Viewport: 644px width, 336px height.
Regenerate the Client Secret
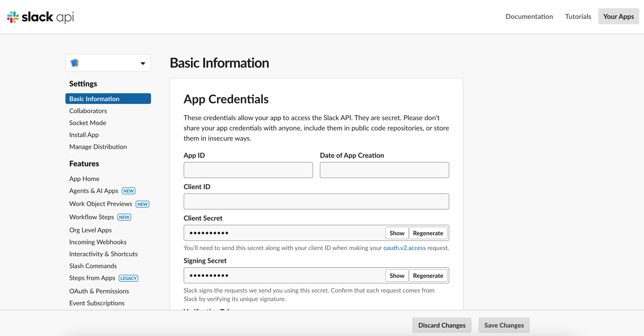pos(428,233)
